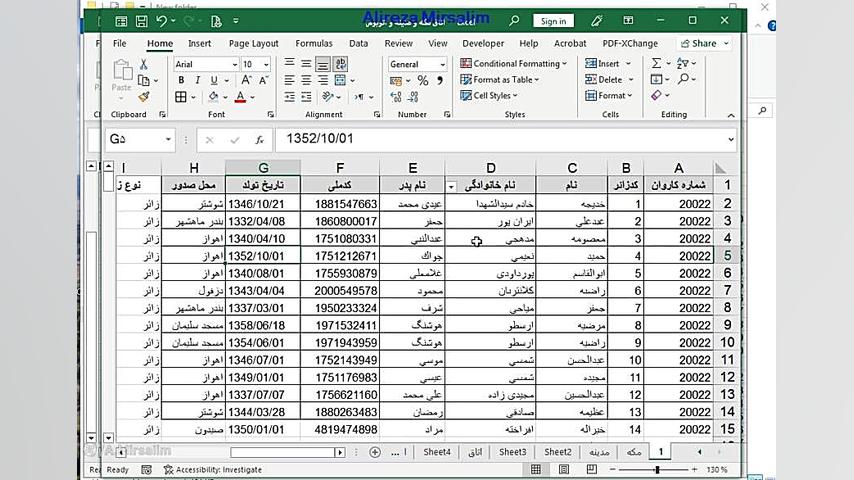This screenshot has height=480, width=854.
Task: Switch to the Sheet3 worksheet tab
Action: click(x=512, y=452)
